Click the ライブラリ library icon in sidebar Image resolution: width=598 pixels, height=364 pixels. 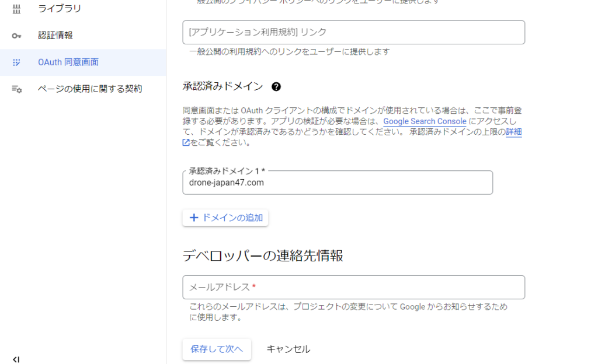tap(16, 9)
